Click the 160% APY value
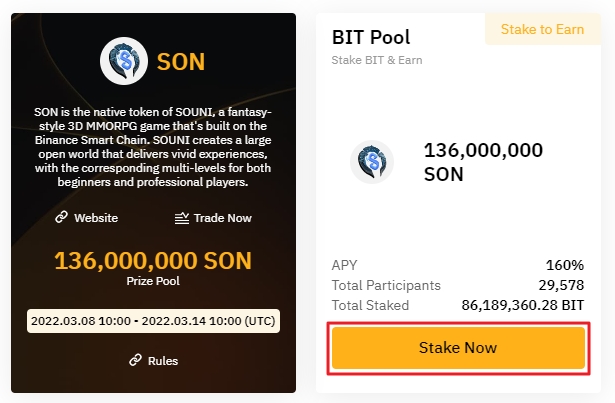The width and height of the screenshot is (615, 403). [565, 265]
